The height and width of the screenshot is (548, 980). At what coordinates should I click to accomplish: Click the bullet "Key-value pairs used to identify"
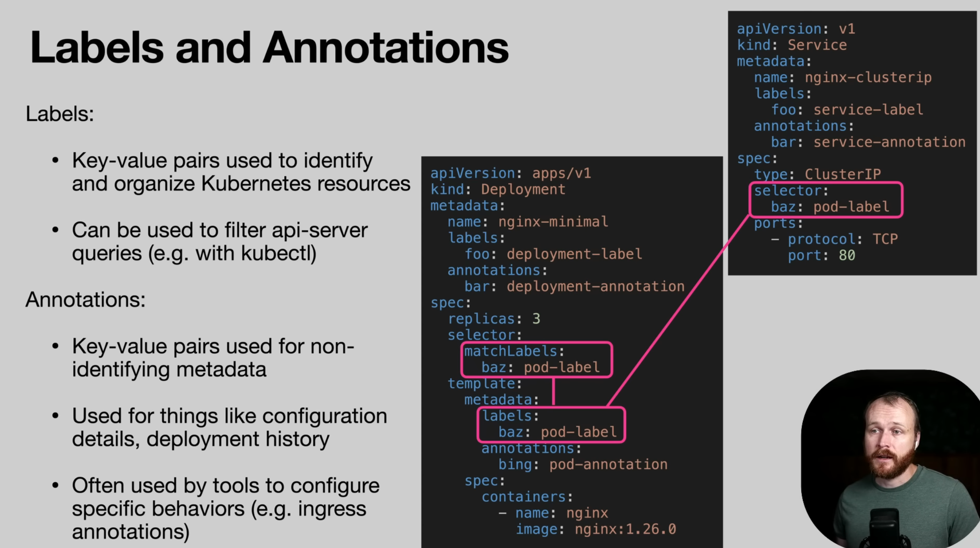click(241, 172)
